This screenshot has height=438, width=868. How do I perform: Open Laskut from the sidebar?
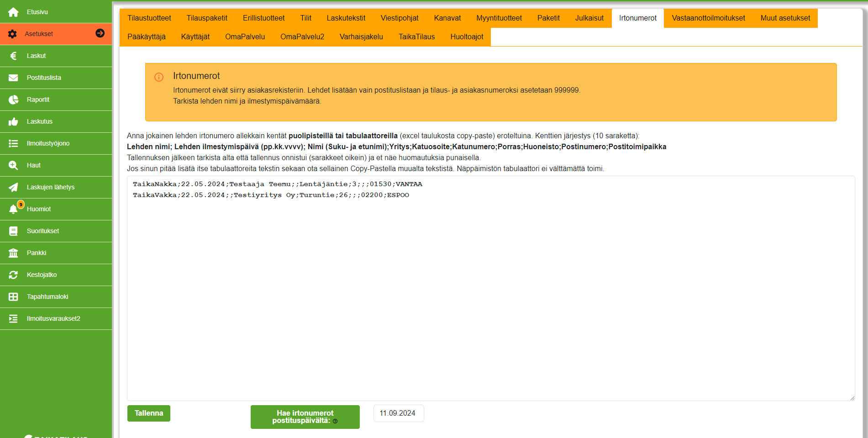click(x=56, y=56)
